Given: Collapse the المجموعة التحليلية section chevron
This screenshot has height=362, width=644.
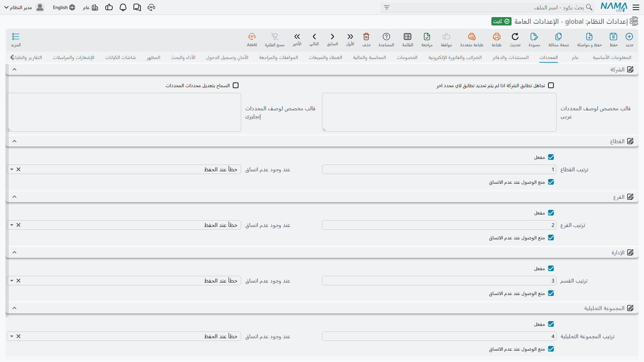Looking at the screenshot, I should 14,308.
